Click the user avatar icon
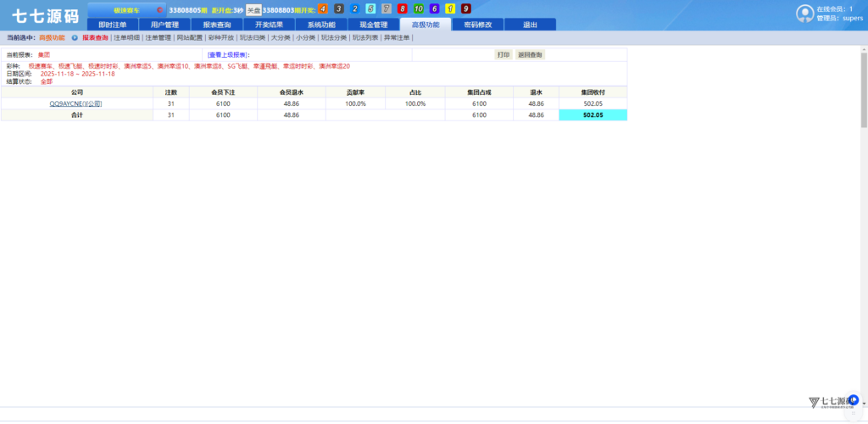The image size is (868, 424). tap(804, 13)
